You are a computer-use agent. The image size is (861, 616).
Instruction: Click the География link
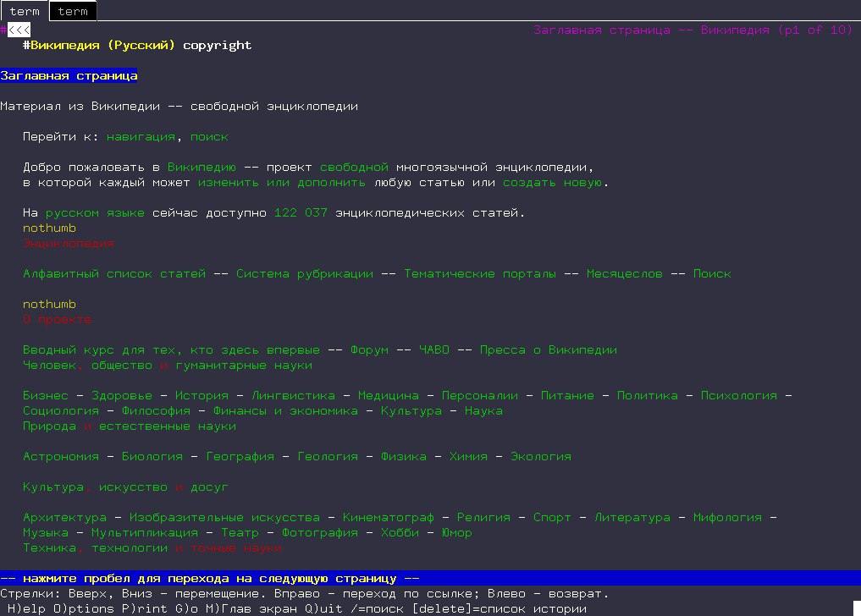coord(240,456)
